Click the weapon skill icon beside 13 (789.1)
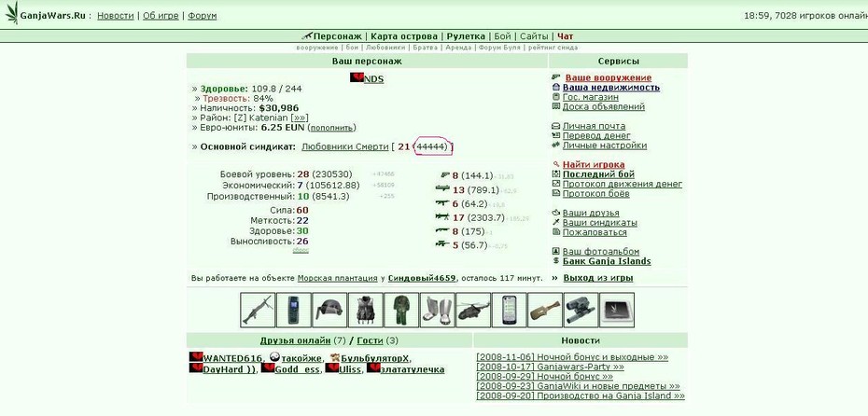This screenshot has width=868, height=416. click(442, 188)
